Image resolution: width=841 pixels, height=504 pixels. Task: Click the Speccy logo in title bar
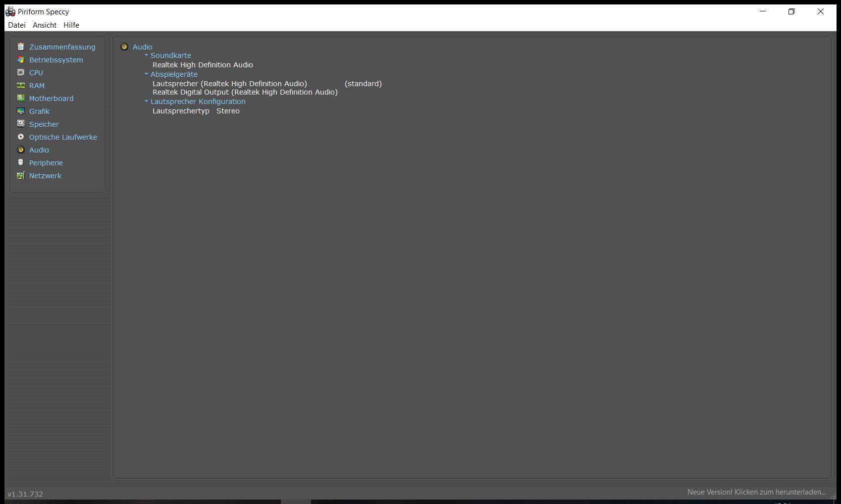10,11
